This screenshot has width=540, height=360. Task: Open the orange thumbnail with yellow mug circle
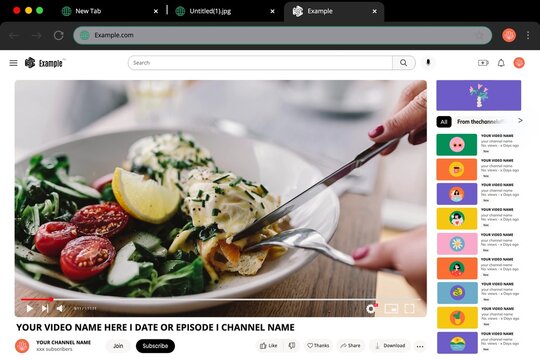coord(457,169)
